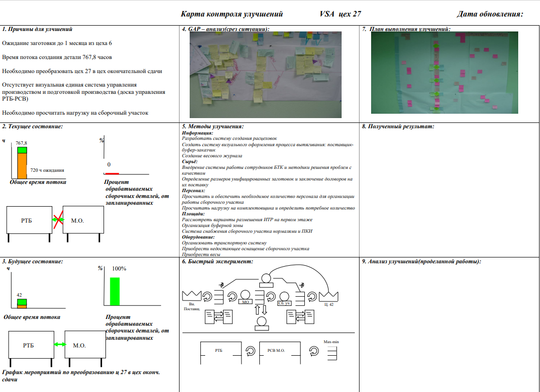Click the 'М.О.' box in future state section
540x392 pixels.
click(85, 345)
